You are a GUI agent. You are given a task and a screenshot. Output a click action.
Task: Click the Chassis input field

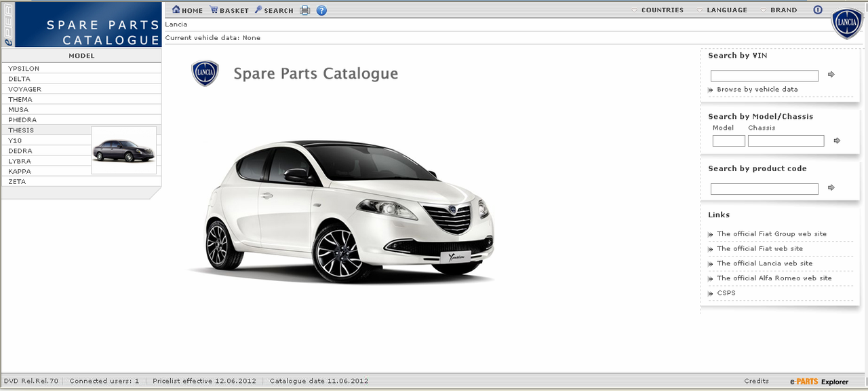pos(786,141)
